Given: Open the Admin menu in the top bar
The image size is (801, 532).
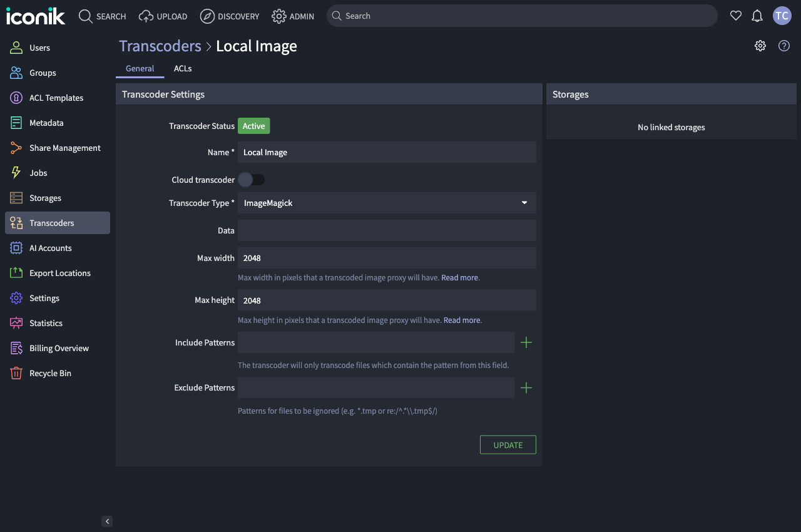Looking at the screenshot, I should click(x=293, y=16).
